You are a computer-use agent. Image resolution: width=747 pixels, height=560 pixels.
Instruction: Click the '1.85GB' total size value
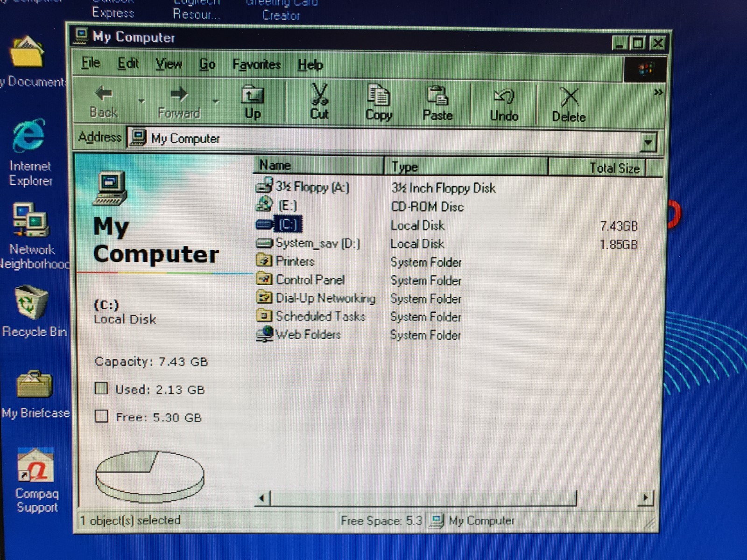pos(618,245)
